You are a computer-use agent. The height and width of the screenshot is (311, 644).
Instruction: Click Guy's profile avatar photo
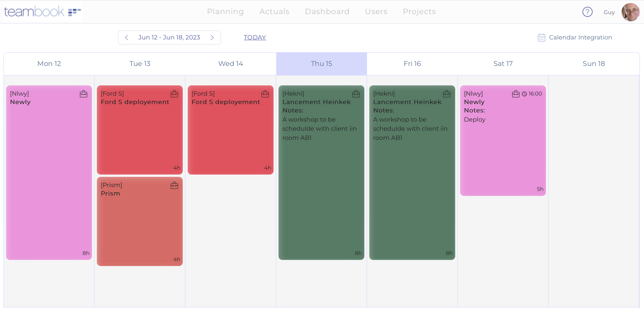(630, 12)
